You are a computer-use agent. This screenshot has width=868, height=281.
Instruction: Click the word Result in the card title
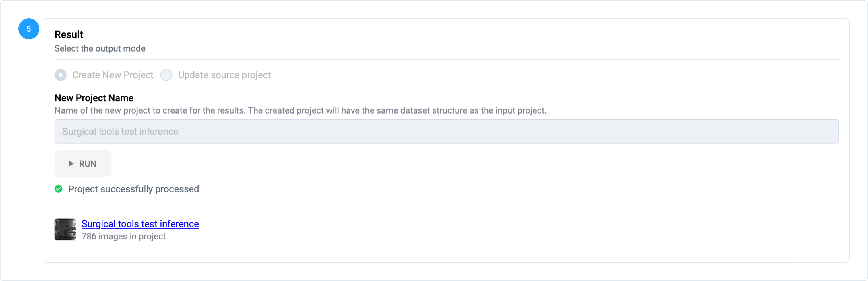[x=69, y=34]
